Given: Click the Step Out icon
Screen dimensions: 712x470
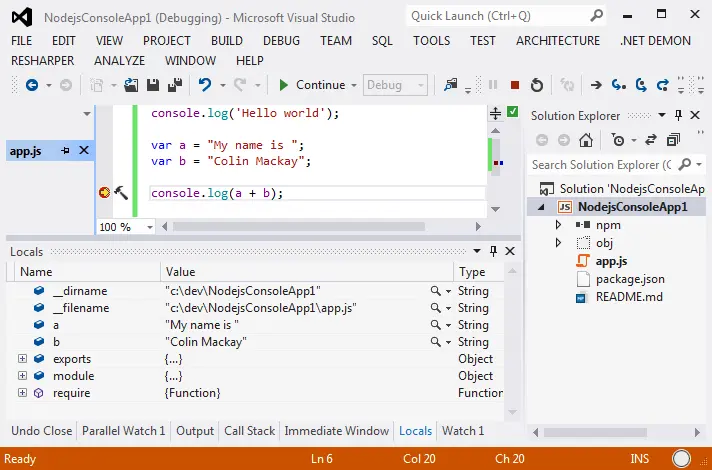Looking at the screenshot, I should pyautogui.click(x=663, y=85).
